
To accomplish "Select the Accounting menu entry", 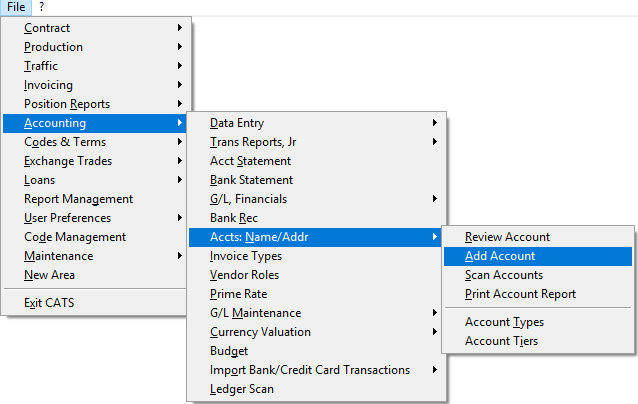I will [x=95, y=123].
